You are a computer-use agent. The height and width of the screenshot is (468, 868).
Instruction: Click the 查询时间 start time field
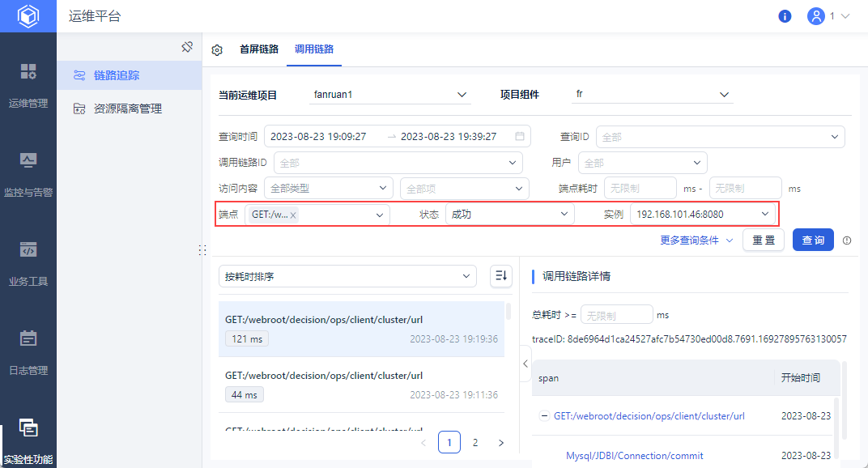(318, 136)
